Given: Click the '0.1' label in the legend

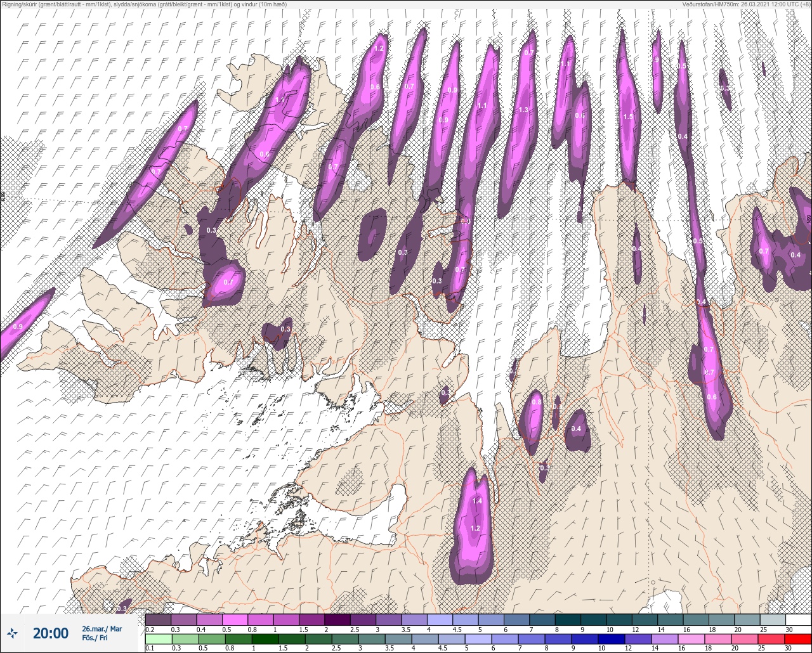Looking at the screenshot, I should click(150, 649).
